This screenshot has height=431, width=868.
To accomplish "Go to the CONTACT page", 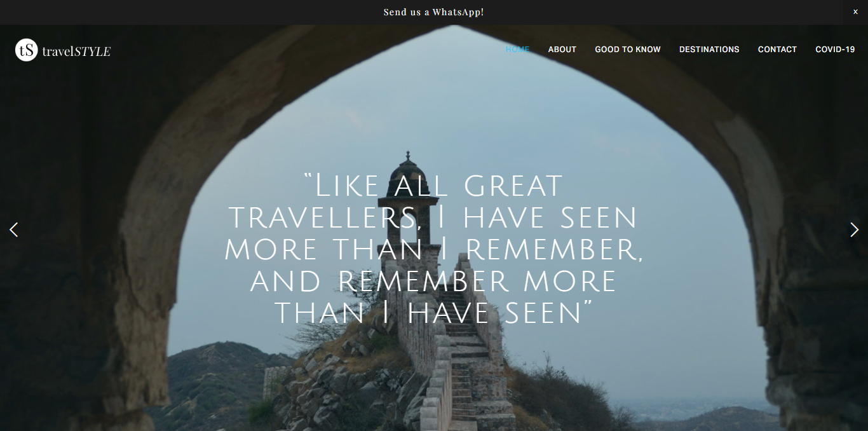I will click(777, 50).
